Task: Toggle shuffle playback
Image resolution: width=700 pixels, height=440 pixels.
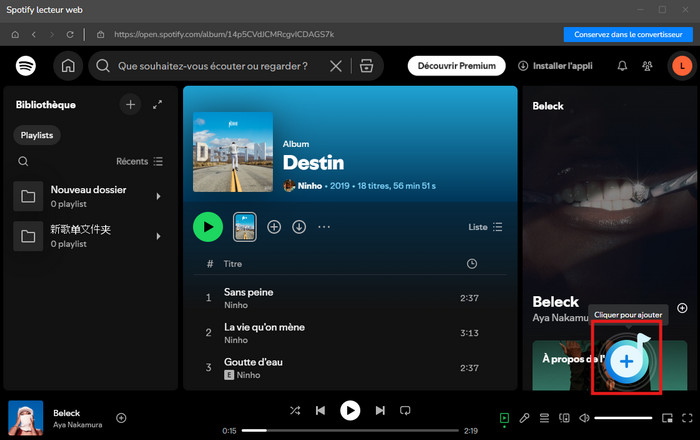Action: pos(295,410)
